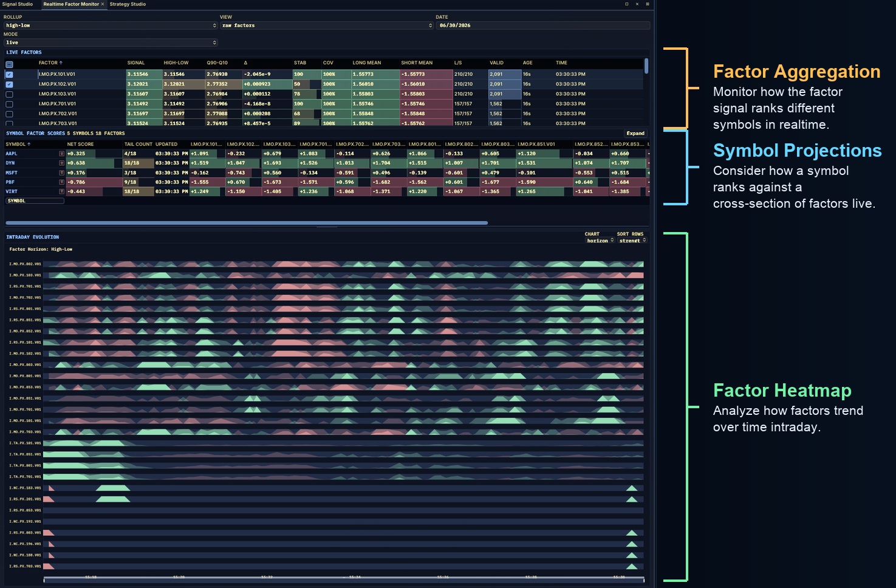Image resolution: width=896 pixels, height=588 pixels.
Task: Sort by the STAB column header
Action: point(300,63)
